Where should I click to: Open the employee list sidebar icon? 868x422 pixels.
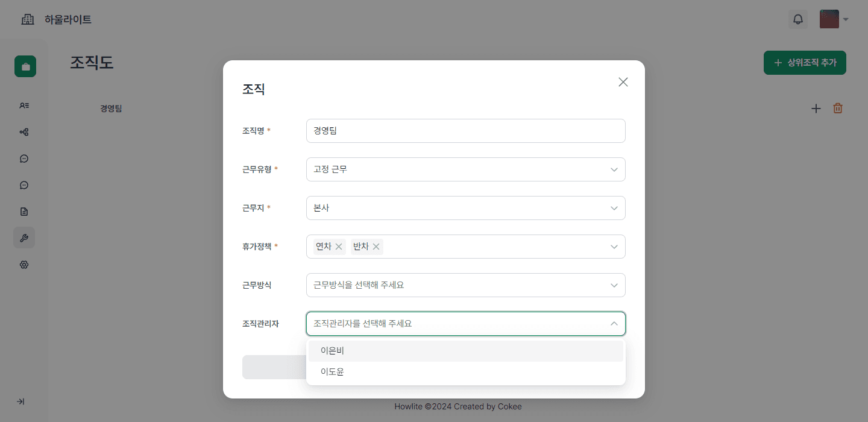tap(24, 105)
